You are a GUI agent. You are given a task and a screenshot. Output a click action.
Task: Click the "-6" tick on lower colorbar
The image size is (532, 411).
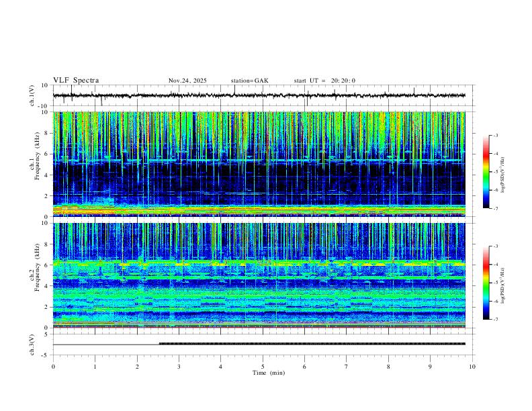tap(496, 301)
